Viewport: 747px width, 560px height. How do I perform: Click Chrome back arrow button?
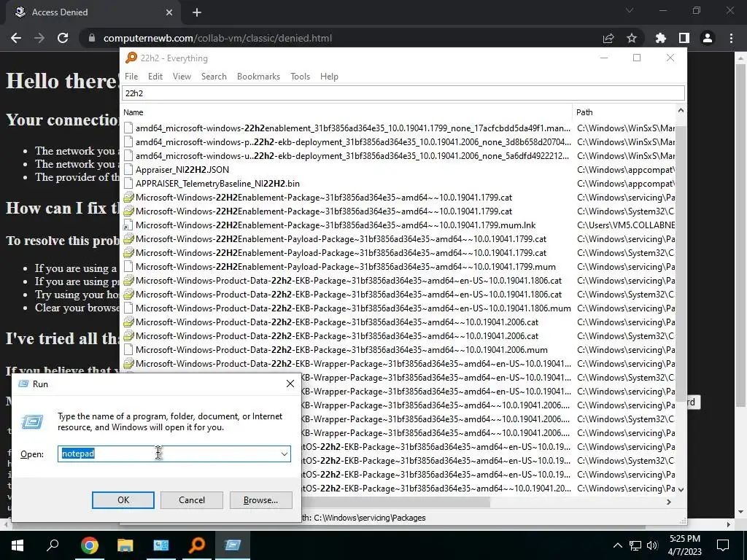(16, 38)
